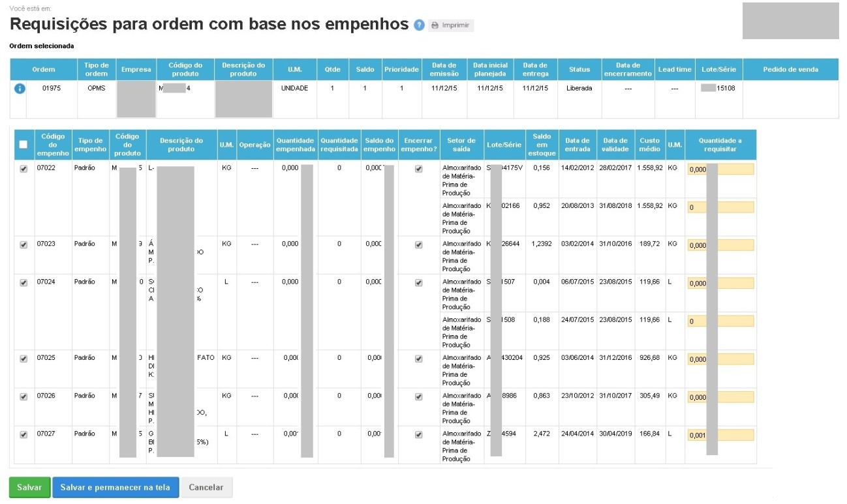Click the blue help question mark icon
The width and height of the screenshot is (847, 504).
[x=420, y=25]
